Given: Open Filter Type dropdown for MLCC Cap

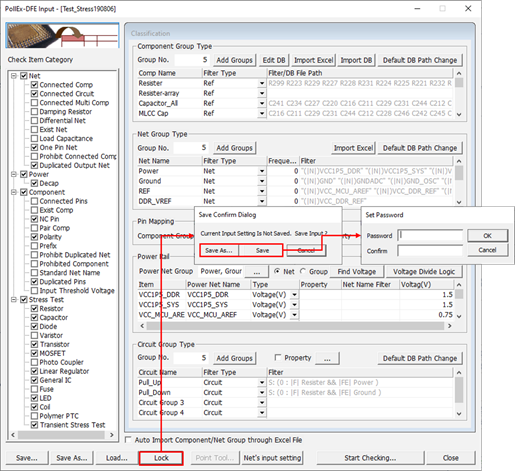Looking at the screenshot, I should click(x=262, y=114).
